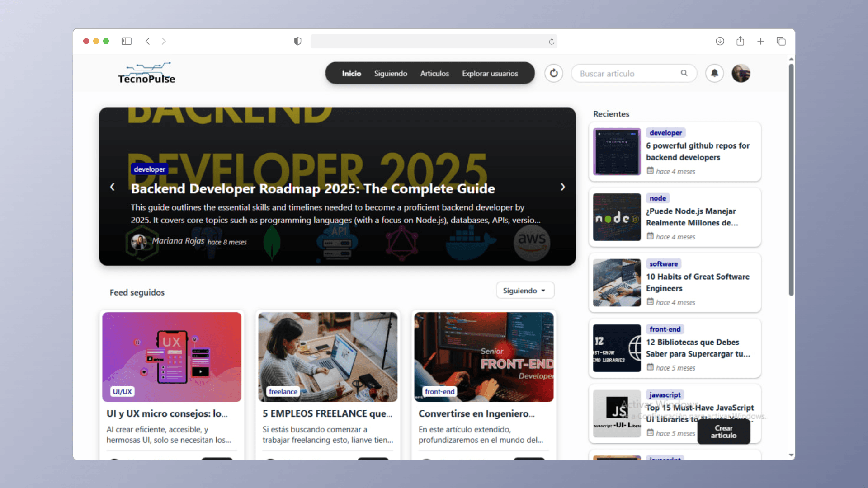Open the notifications bell
The width and height of the screenshot is (868, 488).
715,73
